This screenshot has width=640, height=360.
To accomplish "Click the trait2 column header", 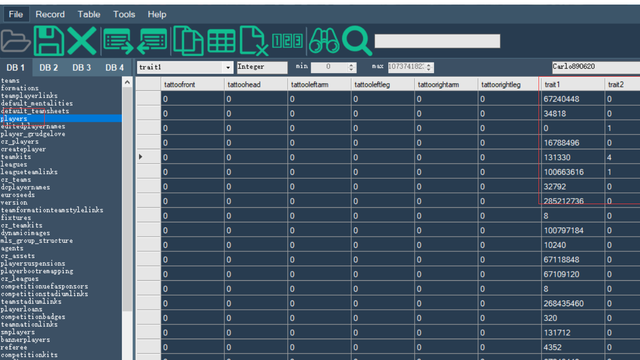I will pyautogui.click(x=622, y=84).
